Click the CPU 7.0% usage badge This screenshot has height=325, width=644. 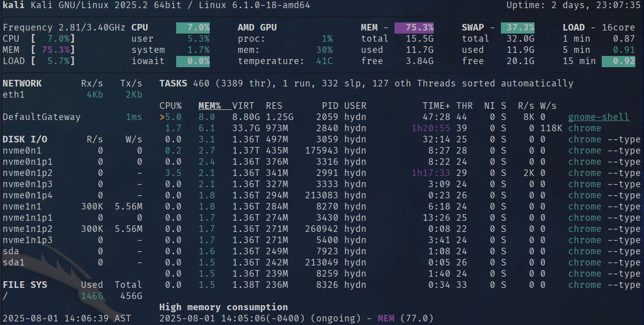192,27
